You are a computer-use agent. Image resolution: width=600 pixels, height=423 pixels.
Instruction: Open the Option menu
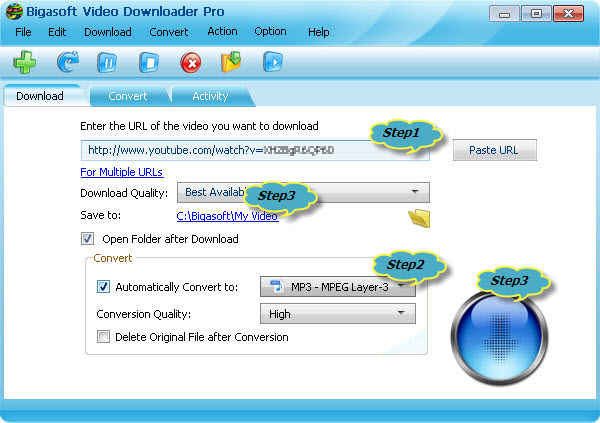tap(271, 31)
